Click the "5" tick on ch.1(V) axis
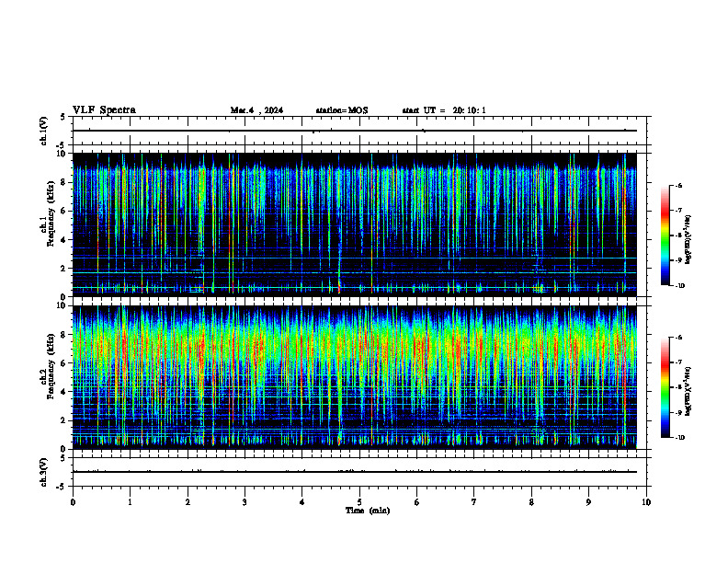The width and height of the screenshot is (728, 563). (63, 117)
